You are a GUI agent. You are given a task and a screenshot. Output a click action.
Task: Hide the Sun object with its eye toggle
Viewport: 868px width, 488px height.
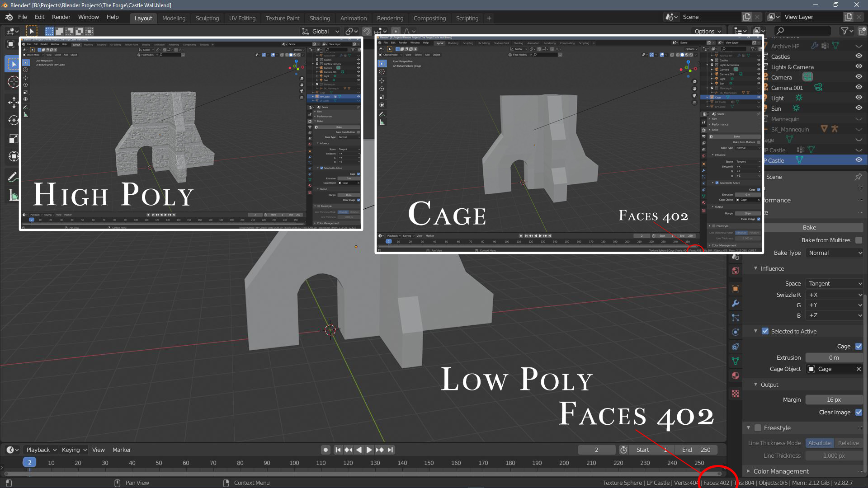pos(859,108)
